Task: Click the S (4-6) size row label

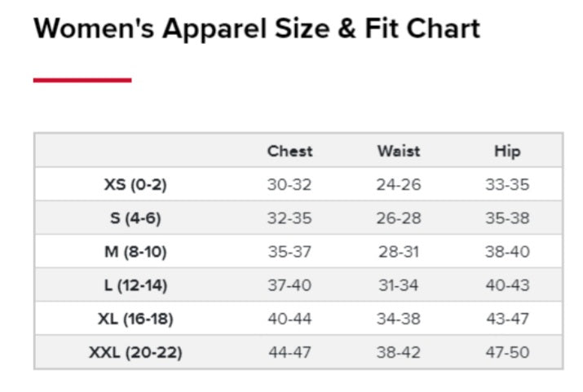Action: [135, 218]
